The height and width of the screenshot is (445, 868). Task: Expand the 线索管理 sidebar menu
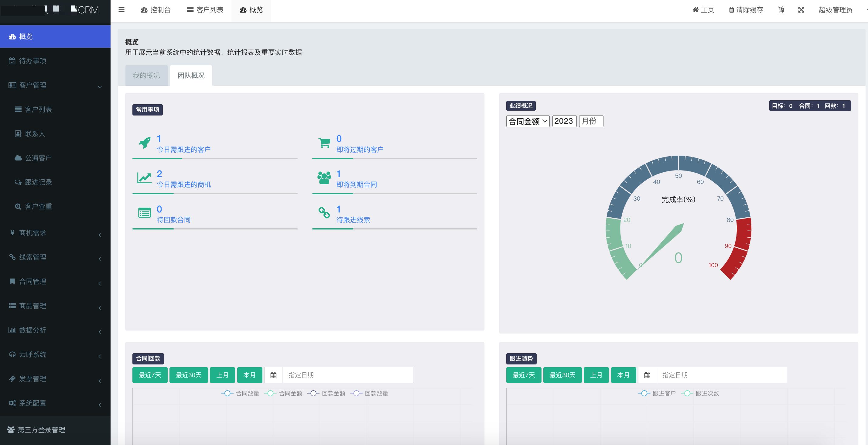55,257
